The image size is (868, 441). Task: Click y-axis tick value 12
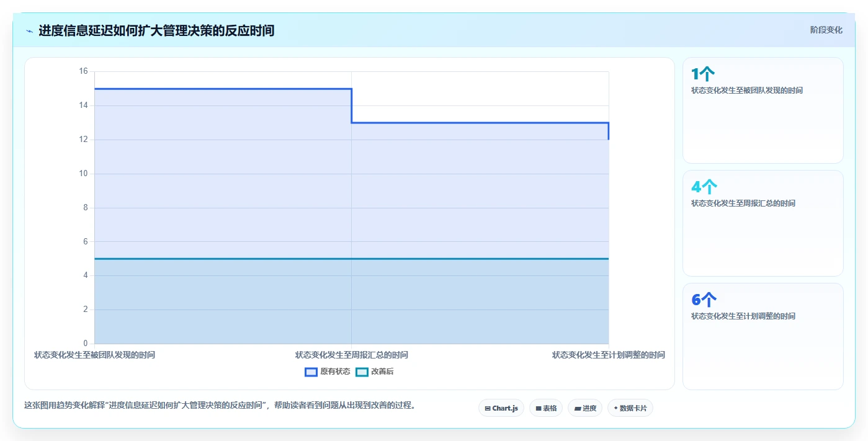[x=84, y=140]
